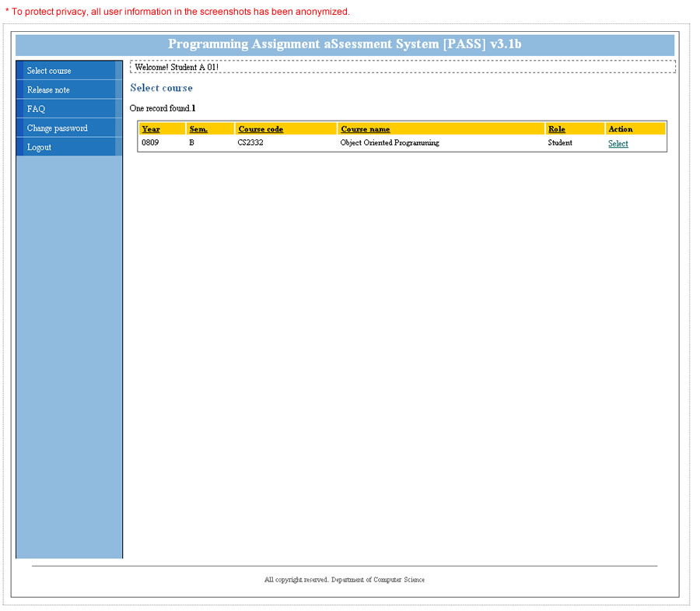Sort by the Course code header
This screenshot has width=700, height=611.
(261, 129)
